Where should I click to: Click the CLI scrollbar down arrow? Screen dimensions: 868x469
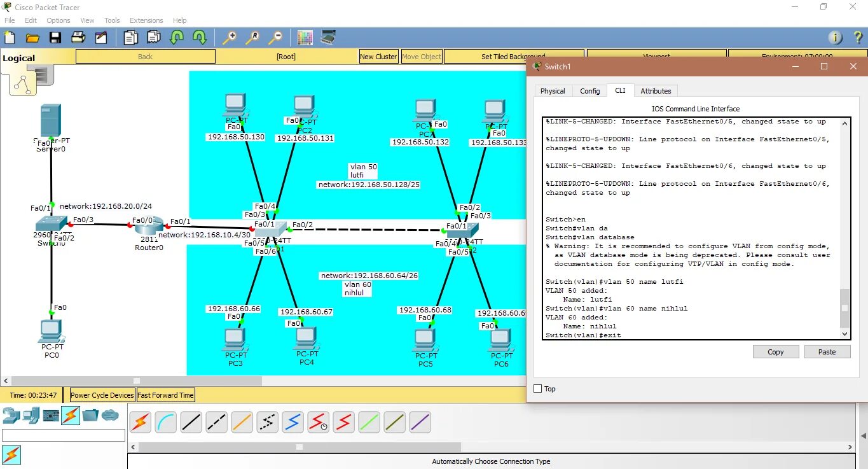click(x=844, y=333)
